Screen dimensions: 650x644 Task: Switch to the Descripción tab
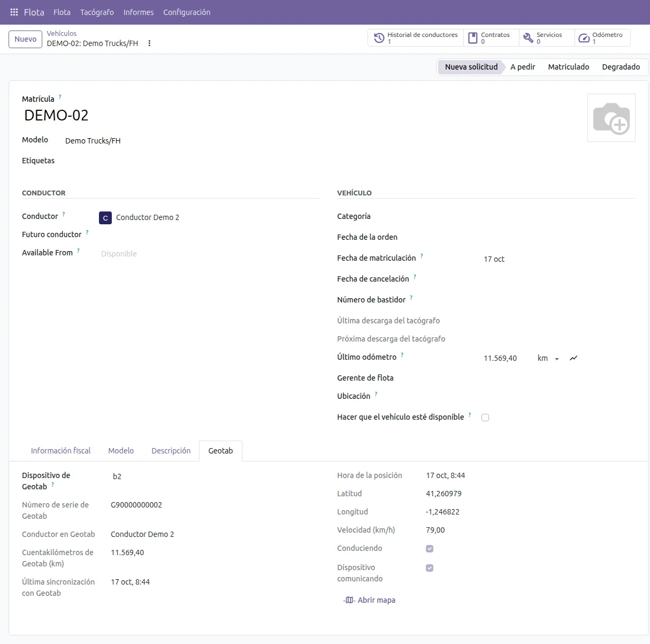[x=171, y=451]
